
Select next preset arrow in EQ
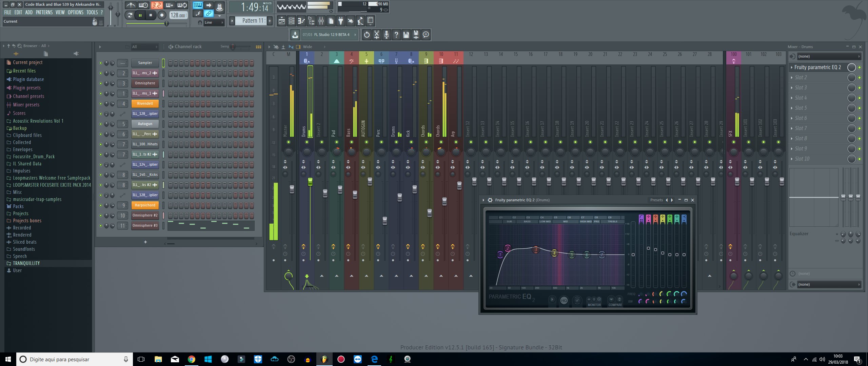672,200
